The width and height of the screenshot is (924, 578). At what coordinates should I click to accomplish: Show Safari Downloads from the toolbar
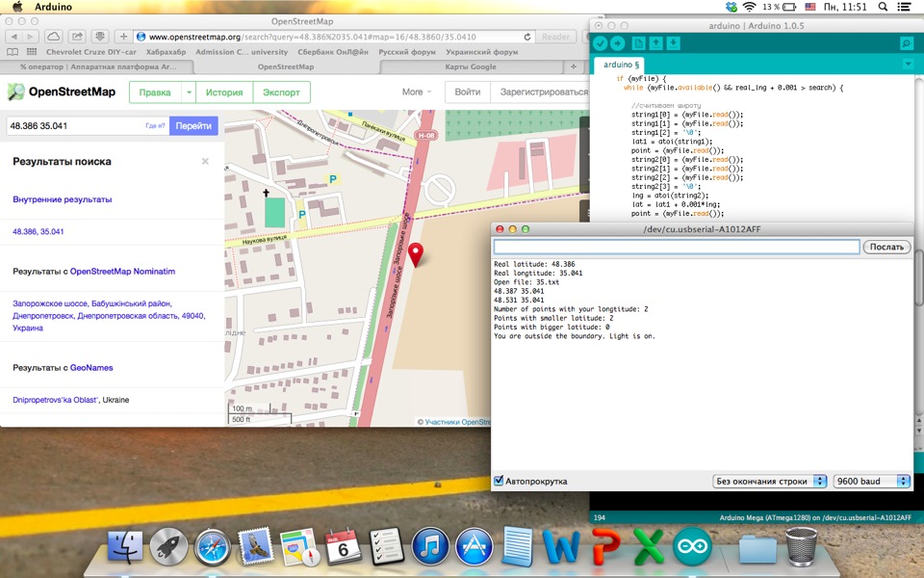(100, 37)
